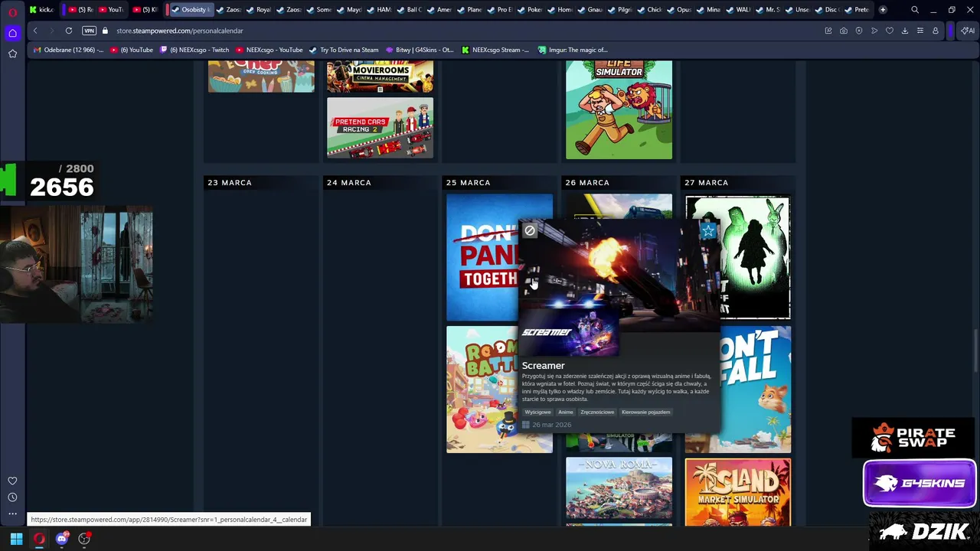Open the Room Battle game tile
This screenshot has width=980, height=551.
[x=482, y=390]
